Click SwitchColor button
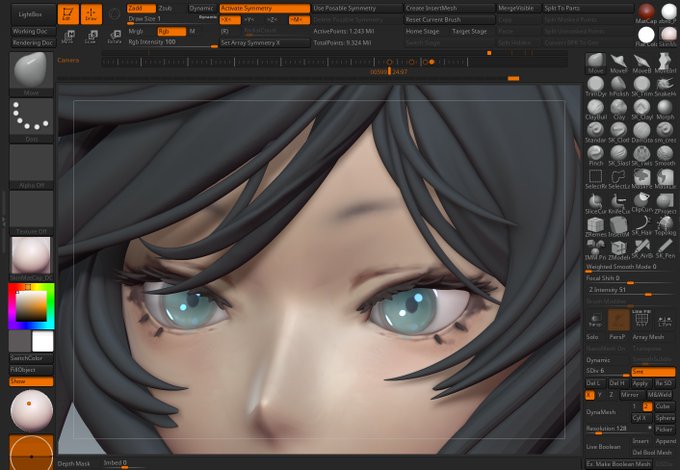Viewport: 680px width, 470px height. 31,358
